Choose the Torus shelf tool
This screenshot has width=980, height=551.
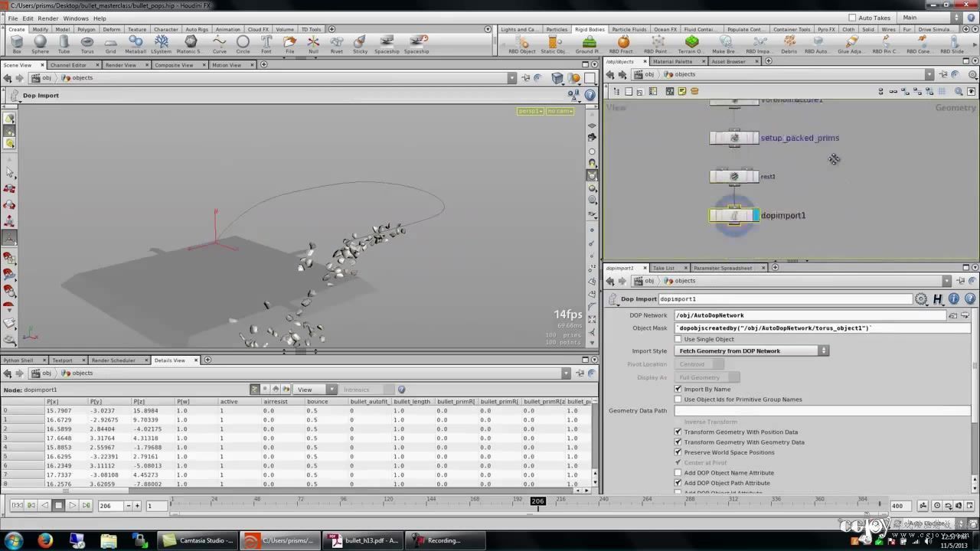coord(87,44)
